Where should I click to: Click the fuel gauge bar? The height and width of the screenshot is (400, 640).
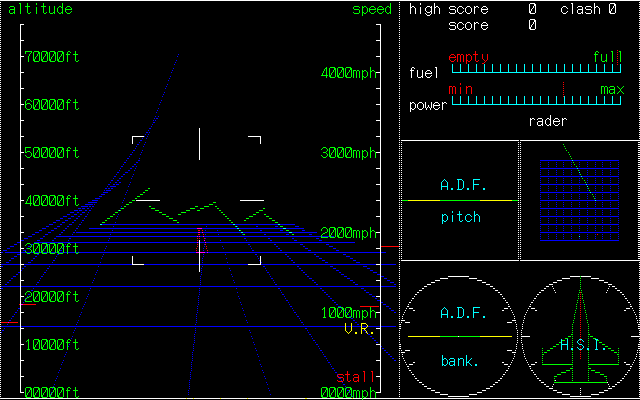tap(535, 70)
